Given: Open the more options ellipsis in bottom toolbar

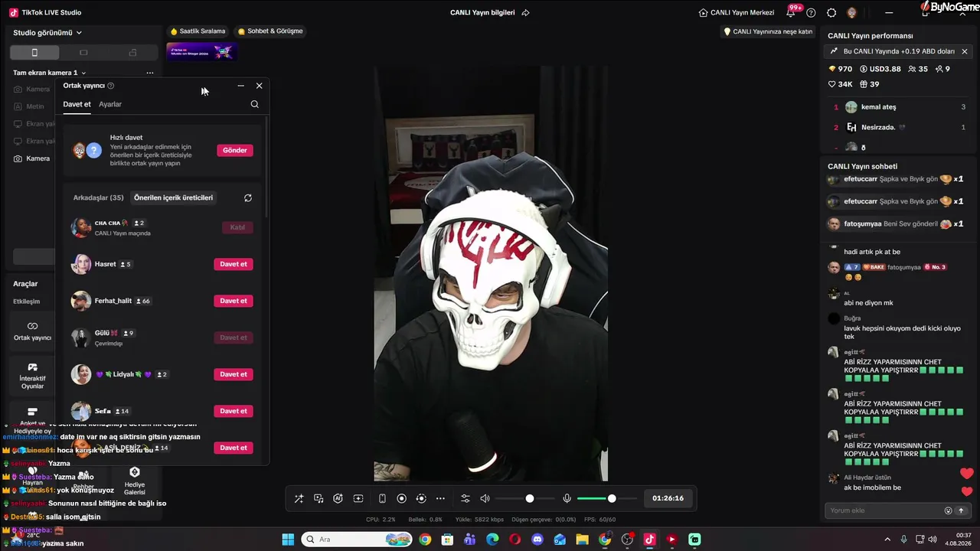Looking at the screenshot, I should coord(440,498).
